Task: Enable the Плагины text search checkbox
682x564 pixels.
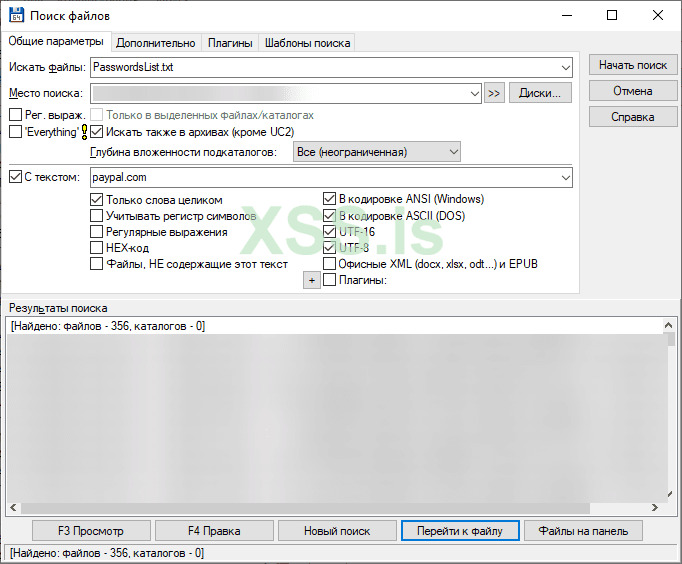Action: coord(329,280)
